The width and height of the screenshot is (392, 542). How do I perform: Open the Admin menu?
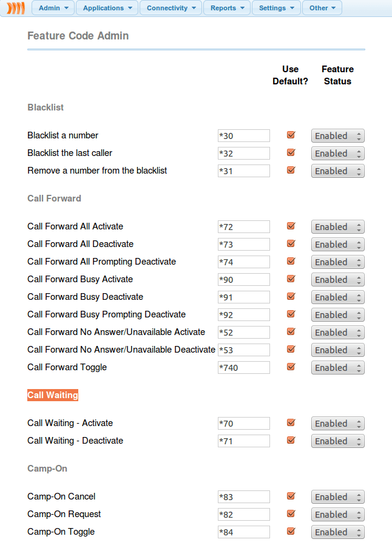pyautogui.click(x=53, y=8)
